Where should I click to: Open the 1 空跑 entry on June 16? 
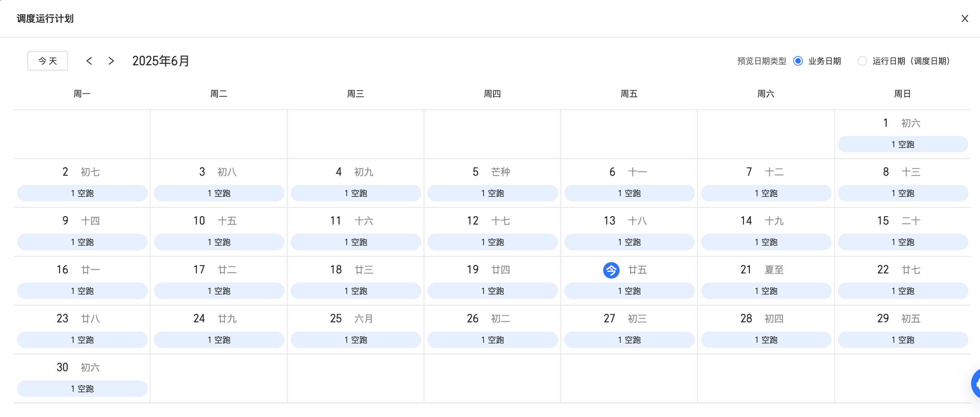pyautogui.click(x=82, y=291)
